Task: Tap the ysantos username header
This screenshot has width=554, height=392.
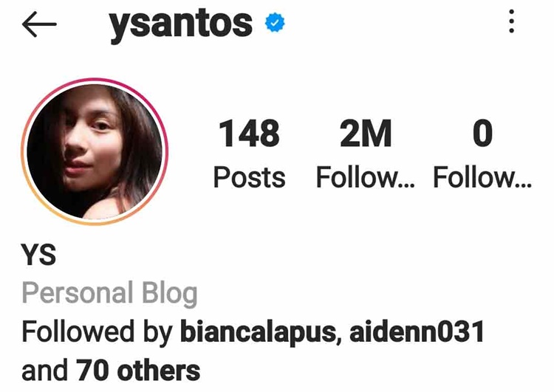Action: coord(180,24)
